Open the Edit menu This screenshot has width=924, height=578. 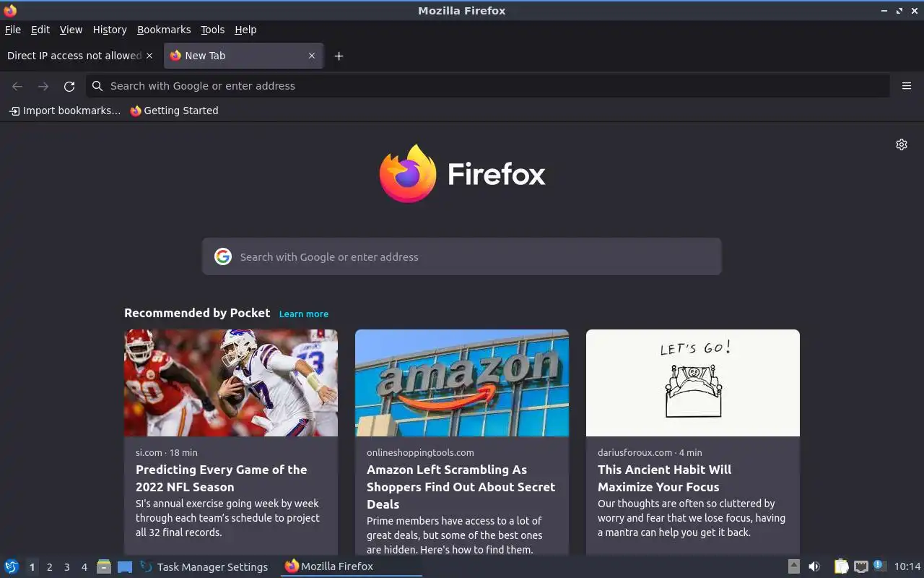[x=40, y=30]
